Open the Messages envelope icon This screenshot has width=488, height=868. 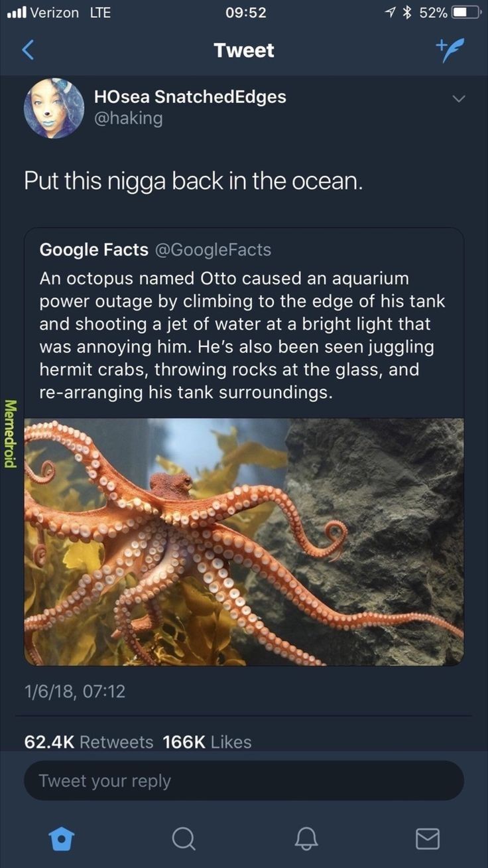pyautogui.click(x=428, y=839)
